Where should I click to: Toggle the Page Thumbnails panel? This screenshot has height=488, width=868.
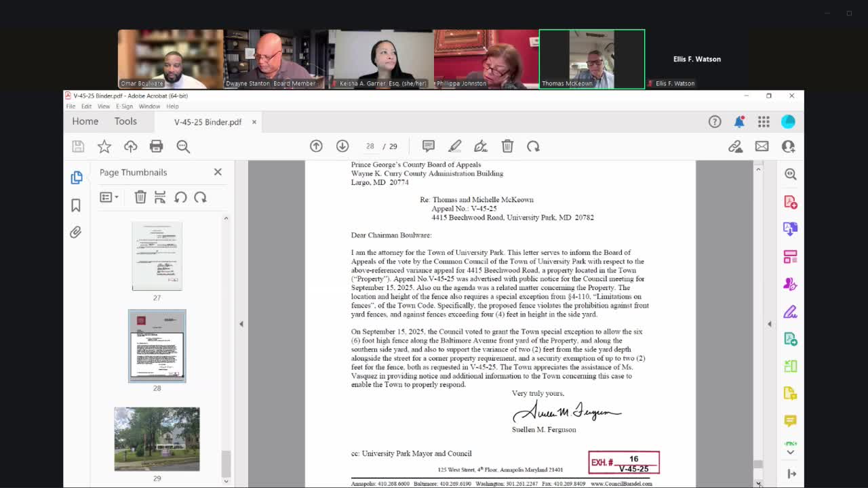coord(76,178)
